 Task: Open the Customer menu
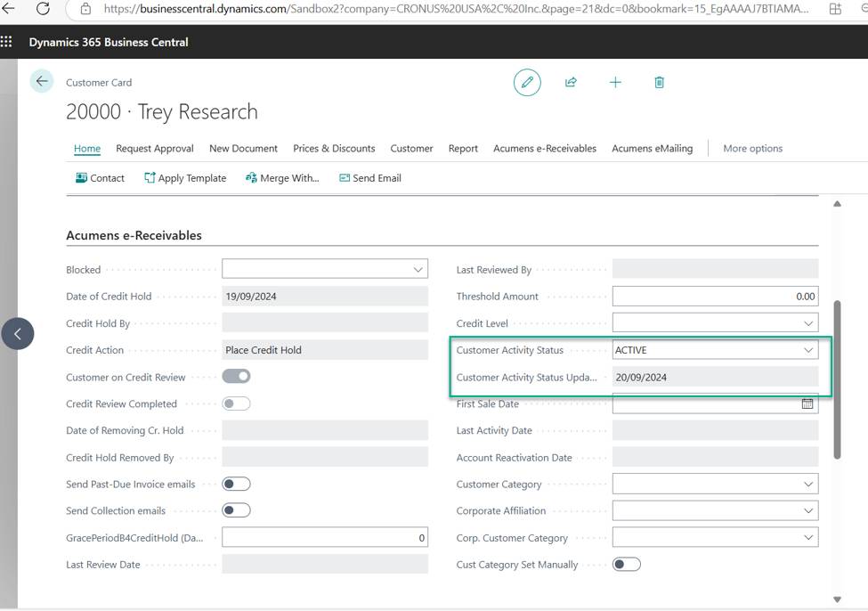tap(411, 149)
